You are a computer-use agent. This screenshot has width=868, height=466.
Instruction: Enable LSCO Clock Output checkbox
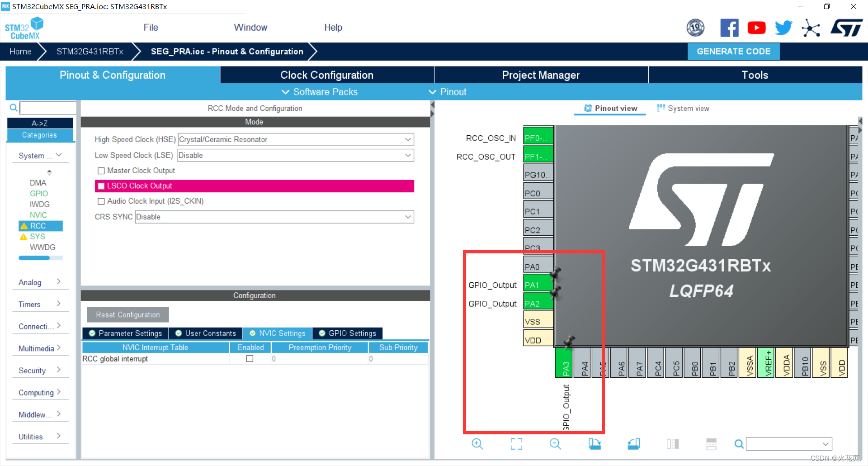coord(101,186)
